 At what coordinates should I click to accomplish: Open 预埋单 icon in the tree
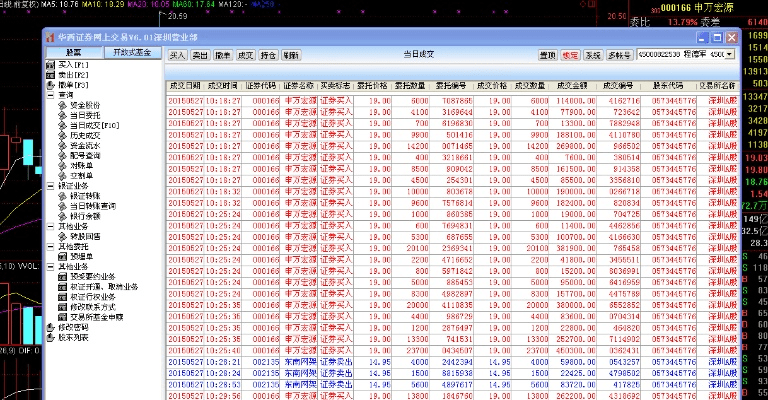[62, 256]
